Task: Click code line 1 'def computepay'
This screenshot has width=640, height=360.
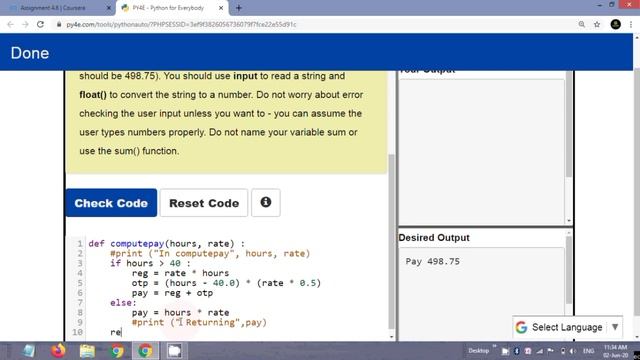Action: pos(167,244)
